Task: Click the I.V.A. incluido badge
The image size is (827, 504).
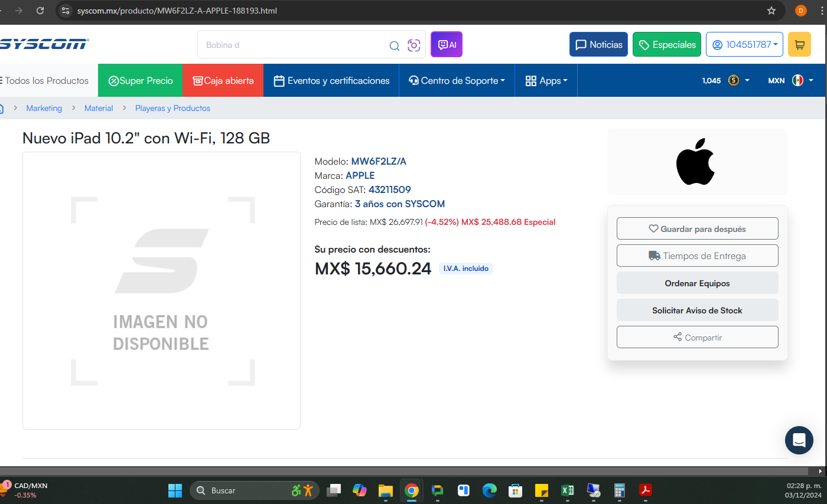Action: 466,269
